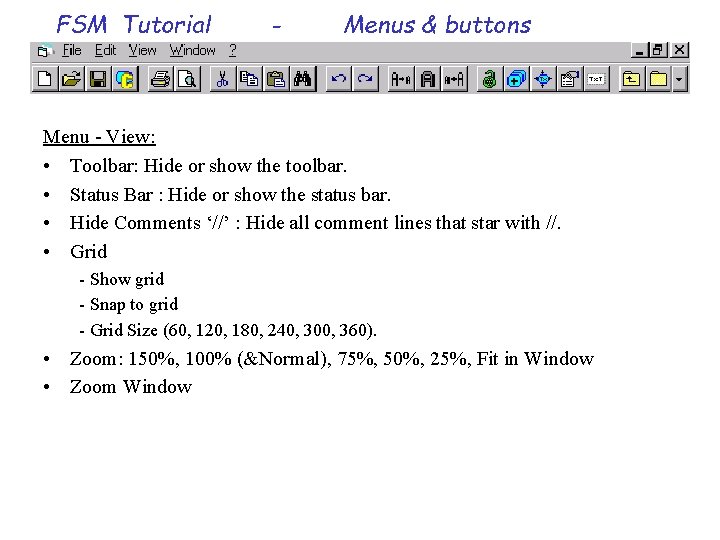Click the 'Status Bar' bullet line

(230, 195)
